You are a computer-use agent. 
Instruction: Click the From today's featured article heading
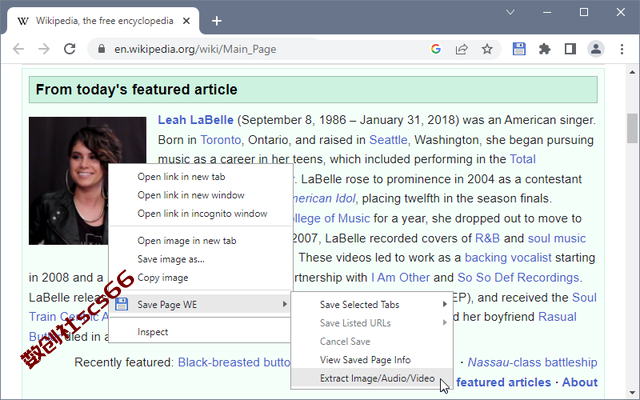136,89
